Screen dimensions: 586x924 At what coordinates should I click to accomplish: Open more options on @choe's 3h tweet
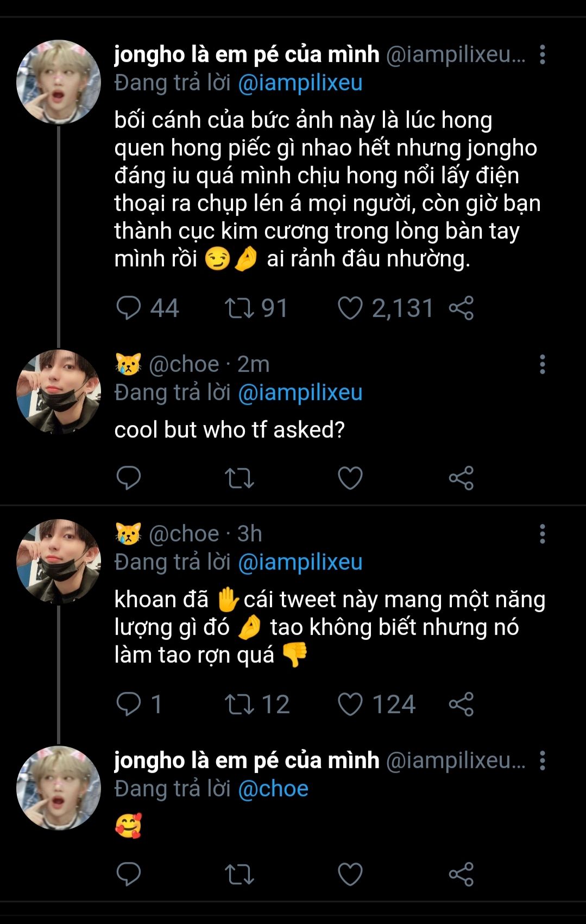click(542, 534)
